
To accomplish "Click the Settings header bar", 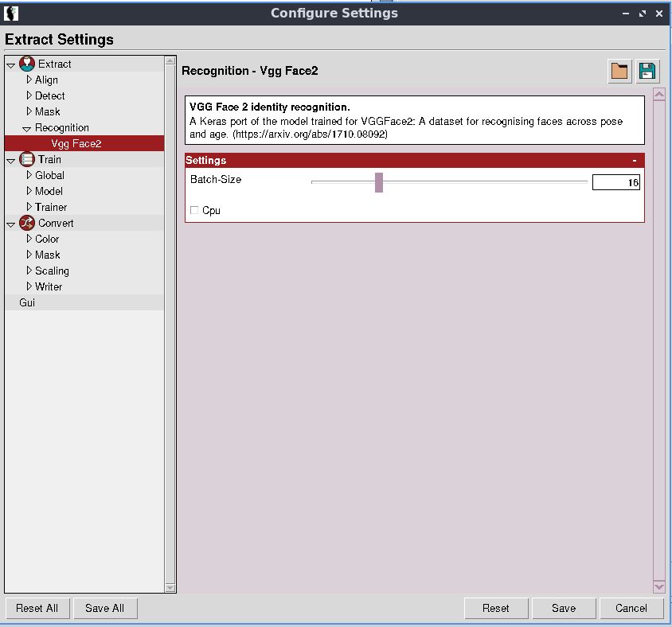I will tap(415, 161).
